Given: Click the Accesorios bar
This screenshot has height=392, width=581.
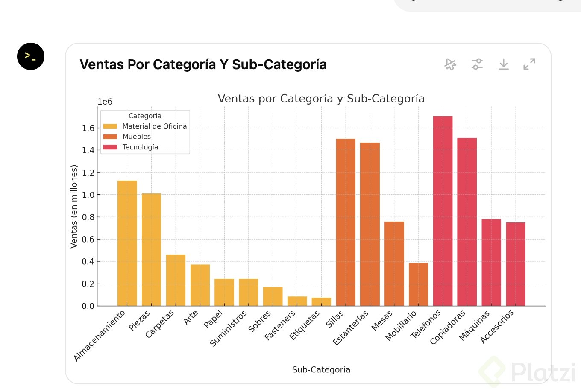Looking at the screenshot, I should (x=516, y=264).
